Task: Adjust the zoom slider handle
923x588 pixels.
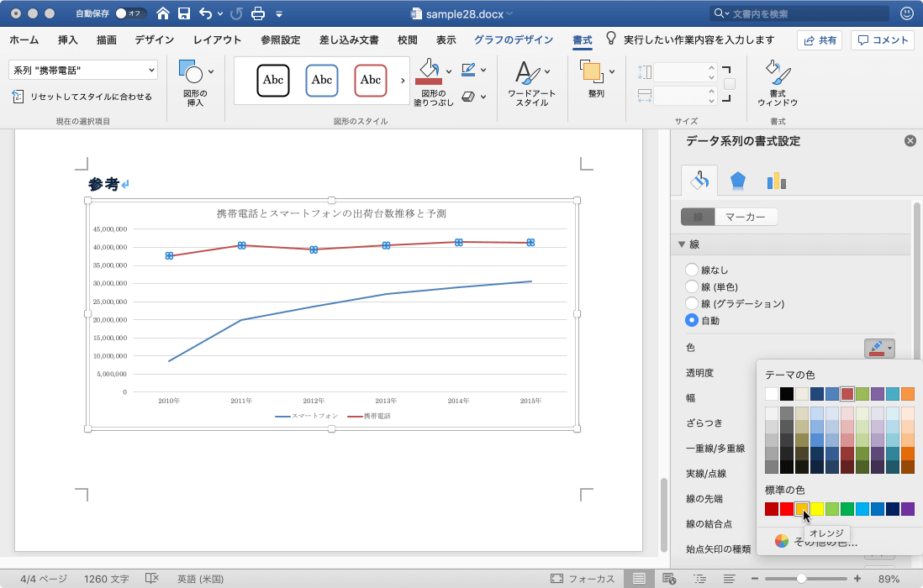Action: point(801,579)
